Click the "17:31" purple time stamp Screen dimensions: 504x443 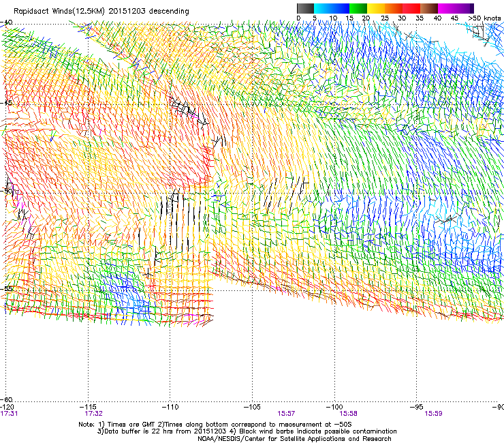pyautogui.click(x=10, y=414)
